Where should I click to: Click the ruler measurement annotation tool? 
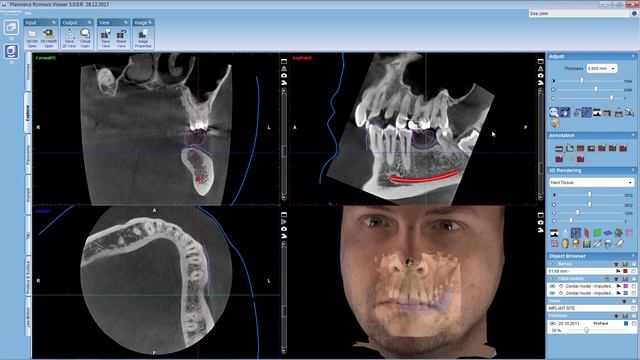point(559,148)
